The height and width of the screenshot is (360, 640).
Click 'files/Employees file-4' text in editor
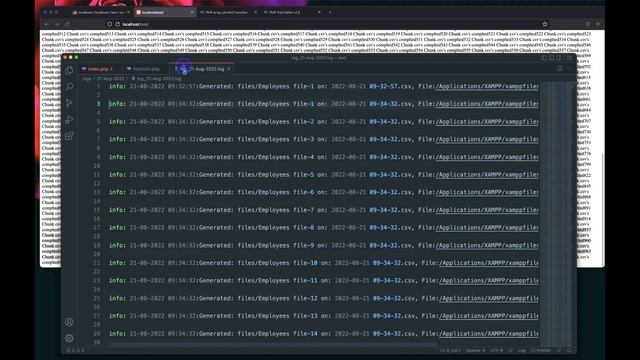[276, 157]
